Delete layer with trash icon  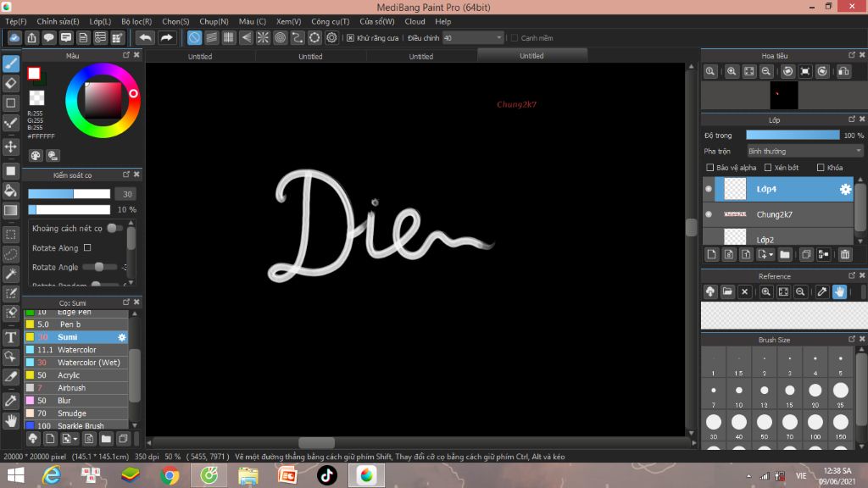(845, 254)
